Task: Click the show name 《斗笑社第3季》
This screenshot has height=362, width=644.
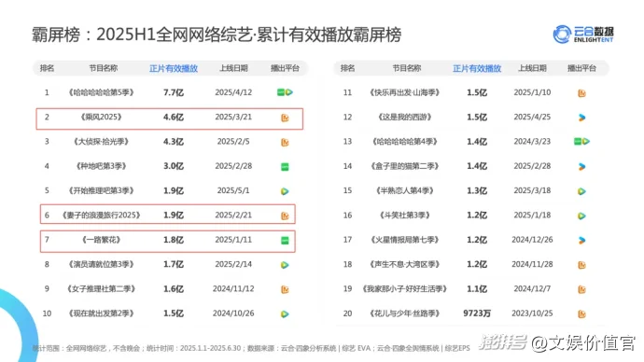Action: [x=404, y=216]
